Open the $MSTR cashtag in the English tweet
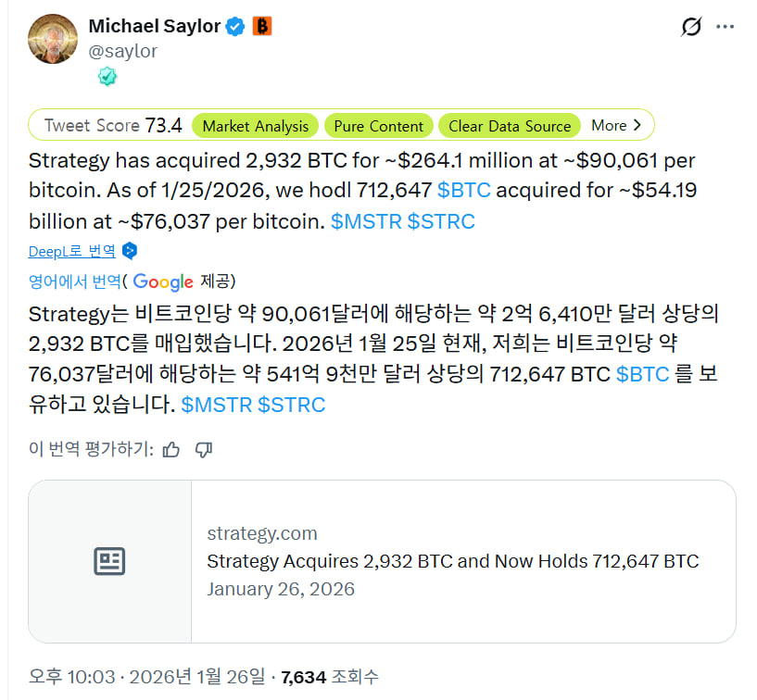The width and height of the screenshot is (757, 700). pyautogui.click(x=365, y=222)
